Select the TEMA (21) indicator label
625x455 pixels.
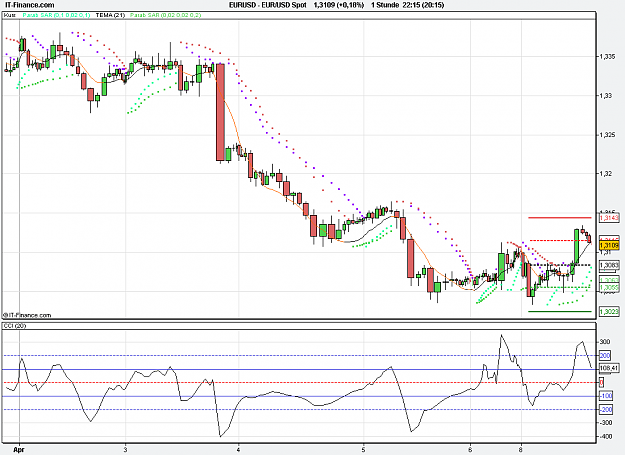click(x=110, y=15)
